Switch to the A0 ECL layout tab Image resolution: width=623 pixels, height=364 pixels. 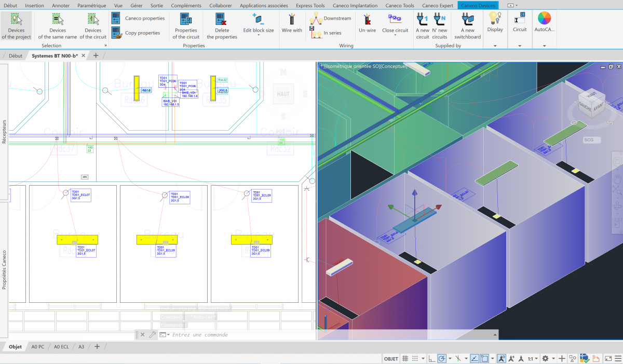tap(61, 347)
